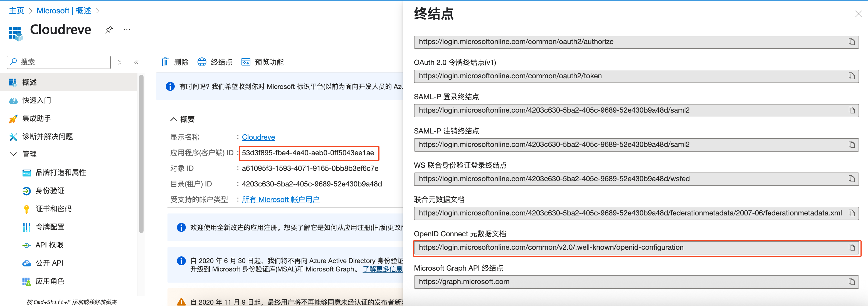Copy the WS federation sign-on endpoint URL
This screenshot has width=868, height=306.
[852, 179]
